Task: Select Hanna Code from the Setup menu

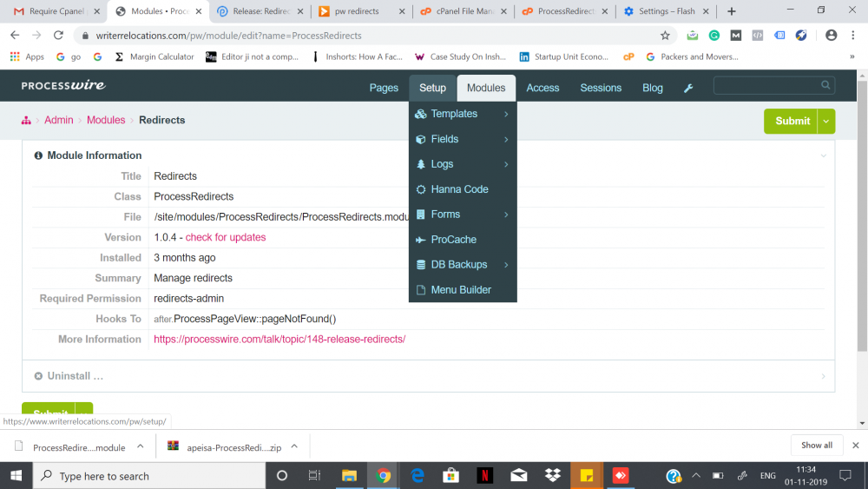Action: point(459,189)
